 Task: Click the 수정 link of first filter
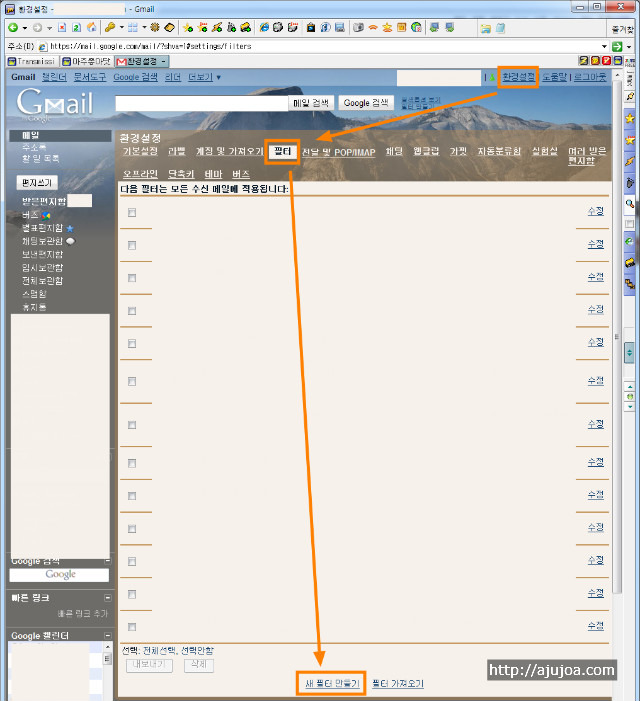click(x=596, y=211)
